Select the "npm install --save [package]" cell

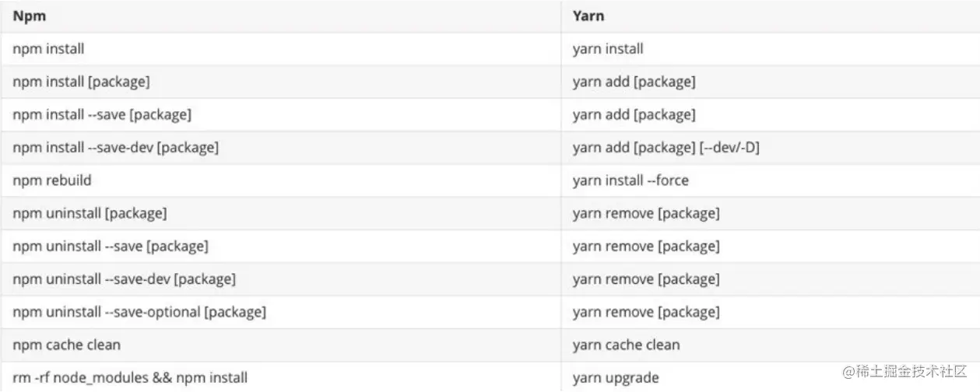click(102, 115)
